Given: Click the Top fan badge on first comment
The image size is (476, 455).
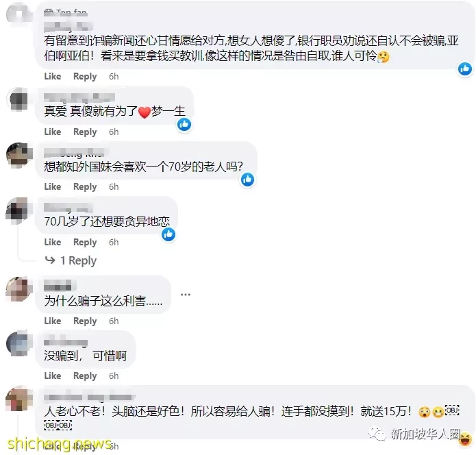Looking at the screenshot, I should tap(66, 12).
